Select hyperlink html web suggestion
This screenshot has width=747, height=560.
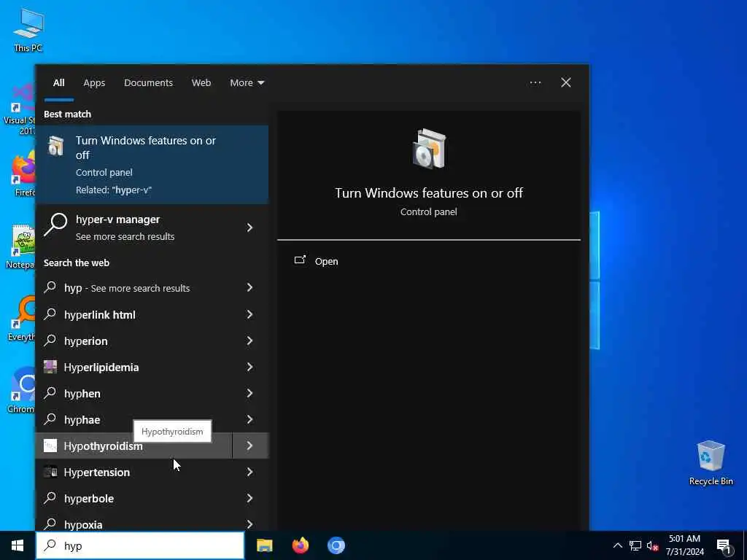click(134, 314)
